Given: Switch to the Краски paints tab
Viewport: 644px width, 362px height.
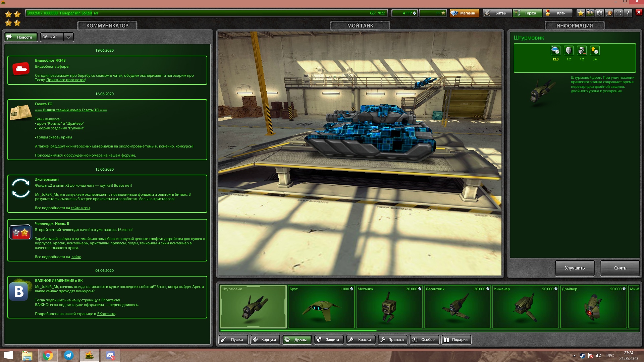Looking at the screenshot, I should click(361, 340).
